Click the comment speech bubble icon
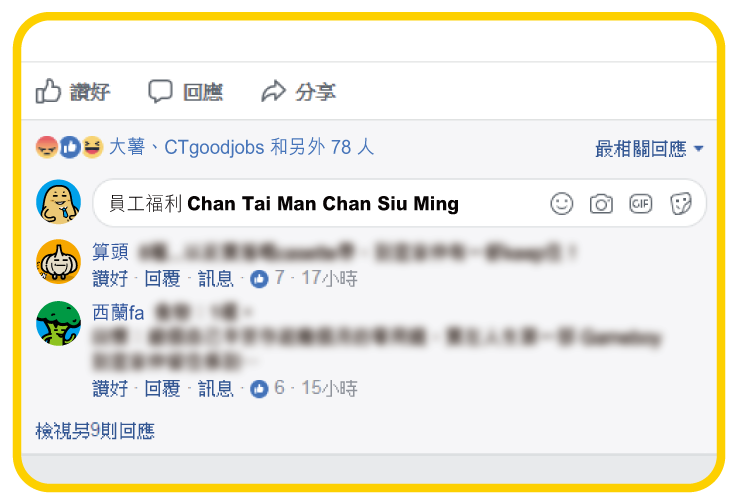Image resolution: width=737 pixels, height=503 pixels. point(160,91)
